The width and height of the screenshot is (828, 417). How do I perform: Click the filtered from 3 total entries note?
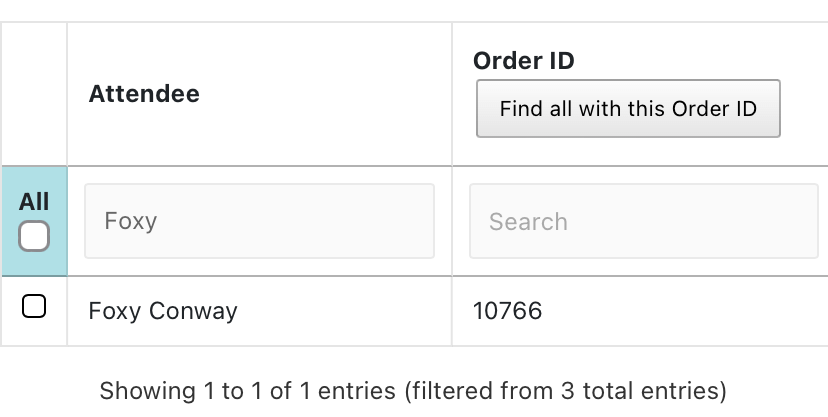point(565,390)
